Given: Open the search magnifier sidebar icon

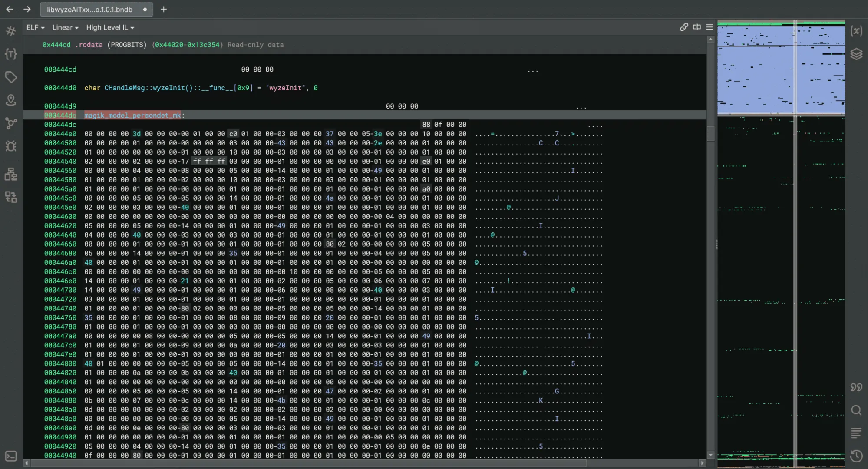Looking at the screenshot, I should [x=856, y=410].
